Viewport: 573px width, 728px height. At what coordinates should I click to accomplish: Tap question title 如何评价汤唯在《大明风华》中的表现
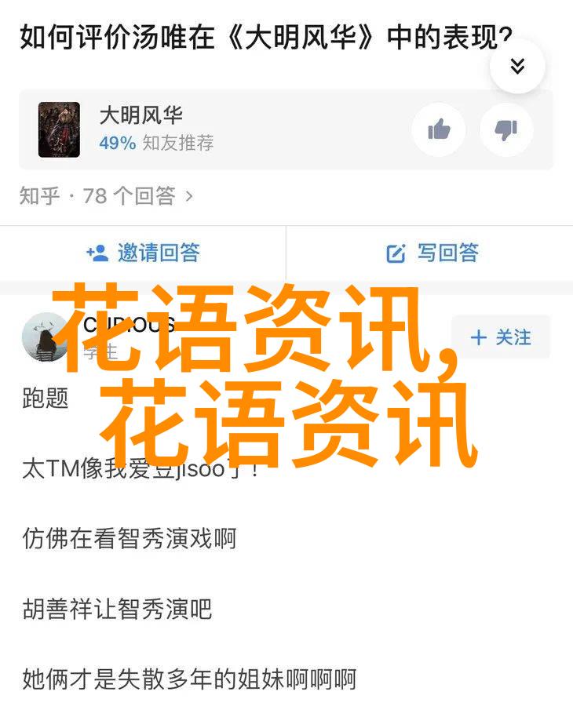(266, 38)
